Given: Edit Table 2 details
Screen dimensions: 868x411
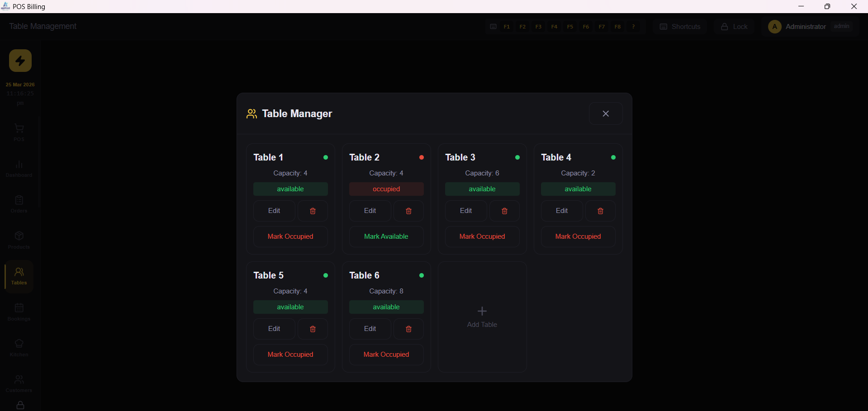Looking at the screenshot, I should click(370, 211).
